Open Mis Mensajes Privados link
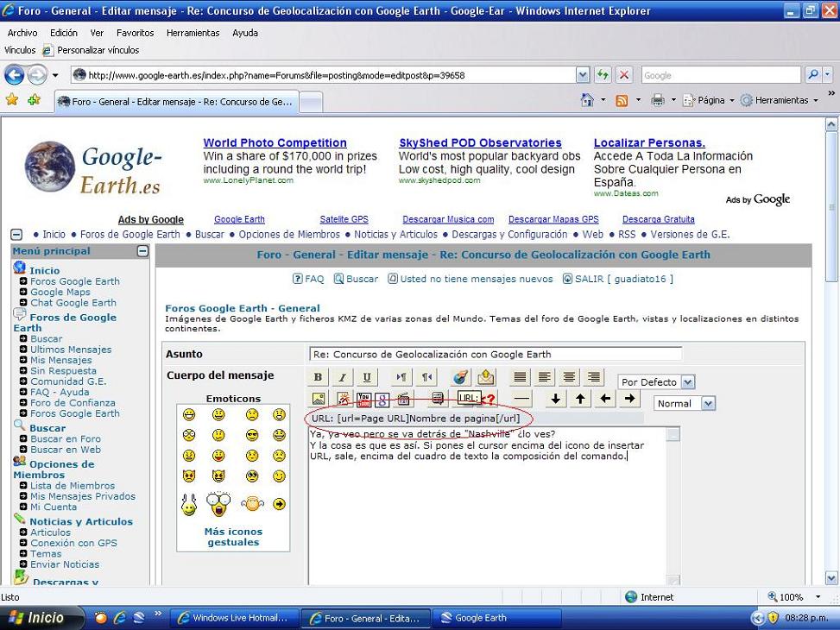The height and width of the screenshot is (630, 840). pyautogui.click(x=83, y=496)
